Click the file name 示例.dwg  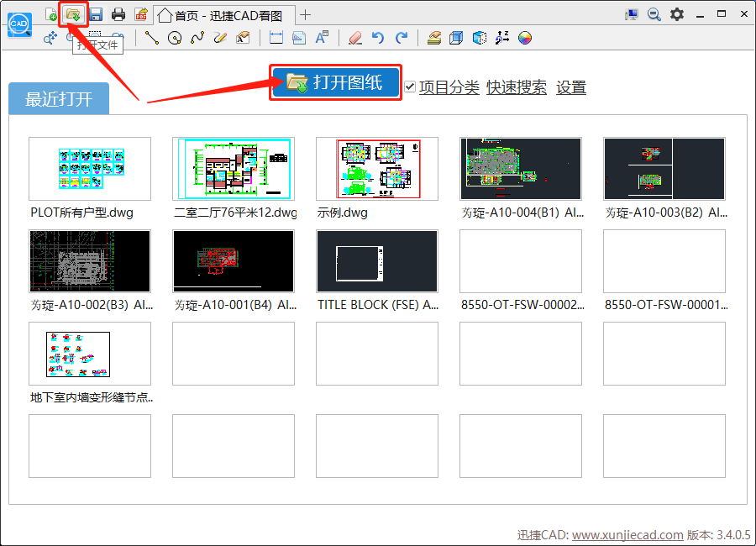click(343, 213)
